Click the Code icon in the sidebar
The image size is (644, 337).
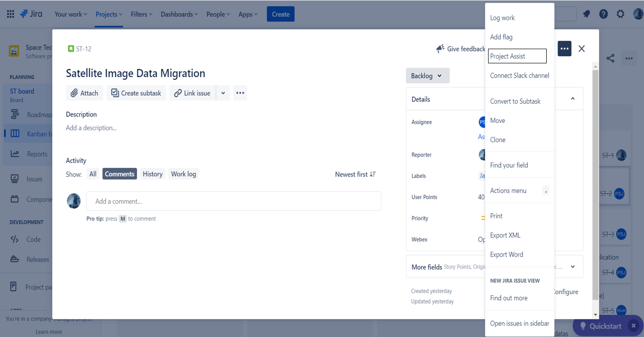15,239
